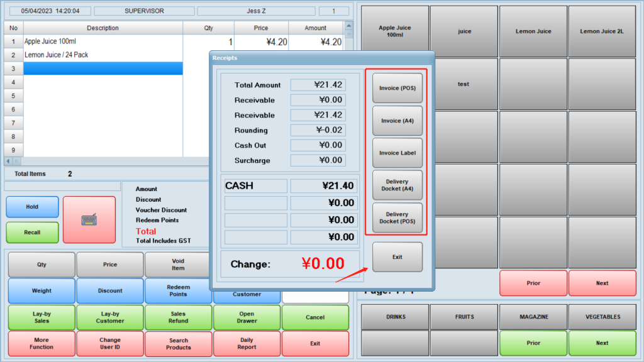
Task: Select the MAGAZINE category
Action: (x=533, y=317)
